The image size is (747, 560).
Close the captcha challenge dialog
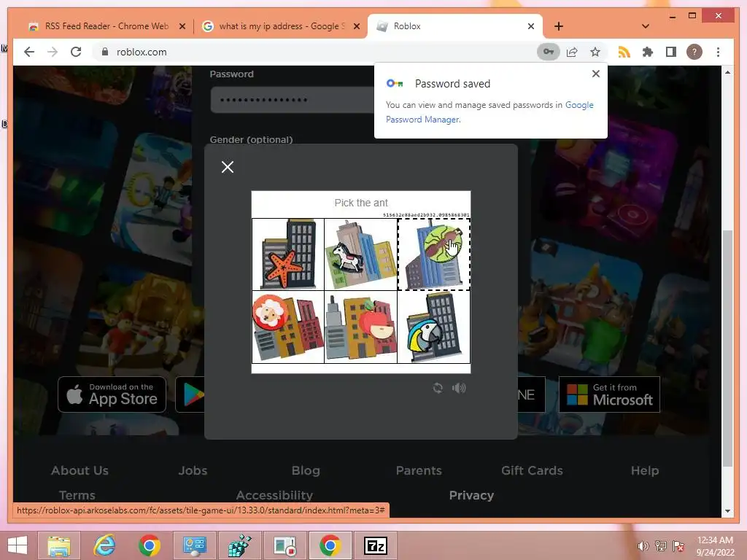[228, 167]
